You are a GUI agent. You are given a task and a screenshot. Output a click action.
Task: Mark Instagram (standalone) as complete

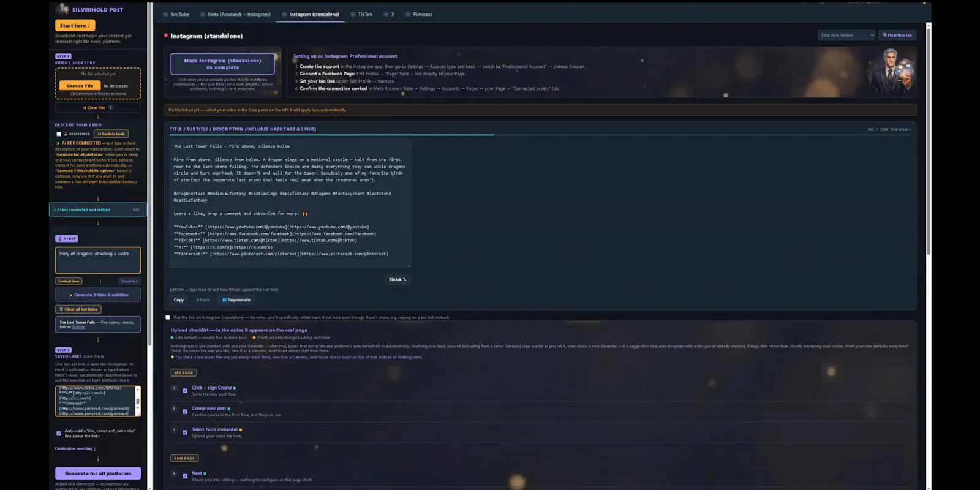[x=222, y=64]
